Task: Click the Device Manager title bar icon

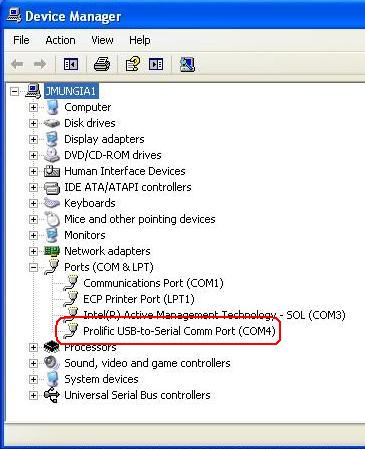Action: [x=14, y=15]
